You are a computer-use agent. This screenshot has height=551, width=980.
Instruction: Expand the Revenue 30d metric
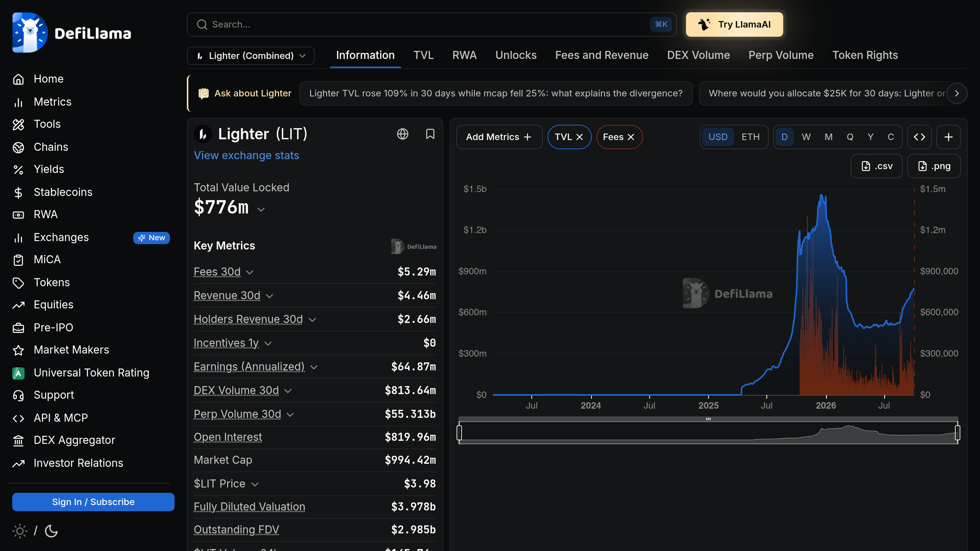tap(269, 296)
